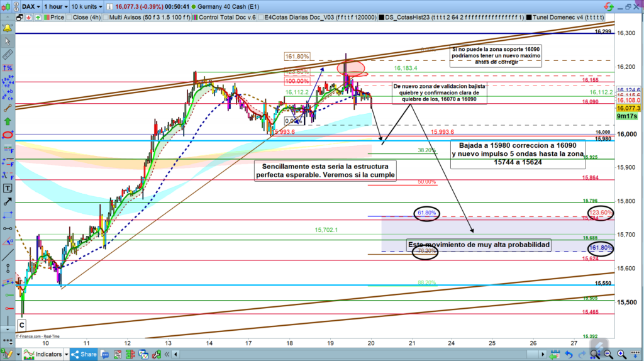Select the red ellipse drawing tool

tap(8, 135)
